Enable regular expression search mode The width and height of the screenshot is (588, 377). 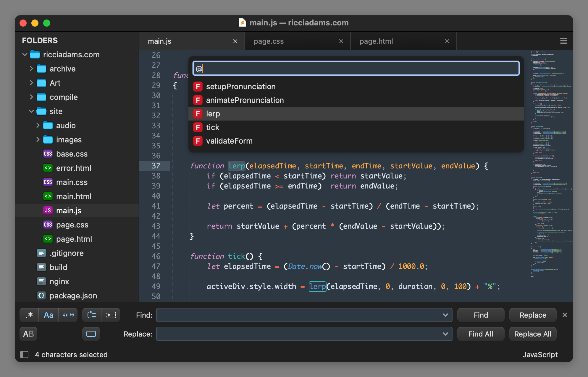[x=29, y=315]
